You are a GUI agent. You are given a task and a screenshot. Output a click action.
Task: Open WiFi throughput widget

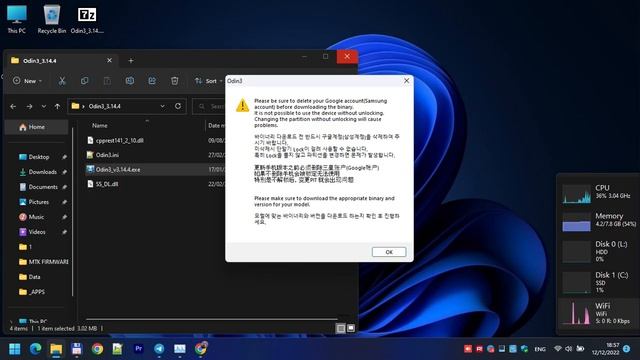(598, 313)
